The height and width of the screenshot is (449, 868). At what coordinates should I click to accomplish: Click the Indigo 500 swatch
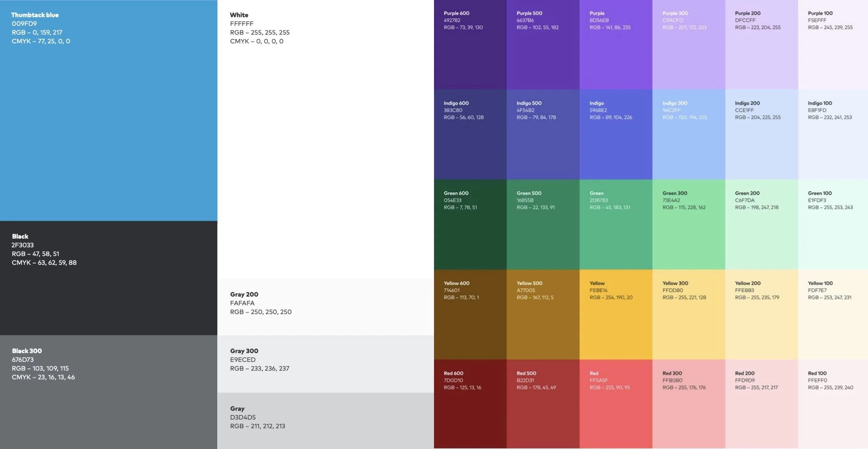(543, 142)
